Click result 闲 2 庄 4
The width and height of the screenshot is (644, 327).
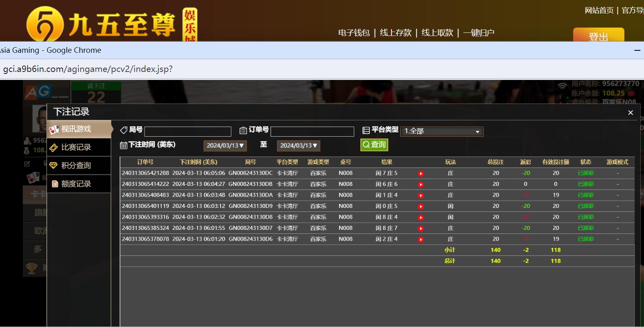coord(387,239)
